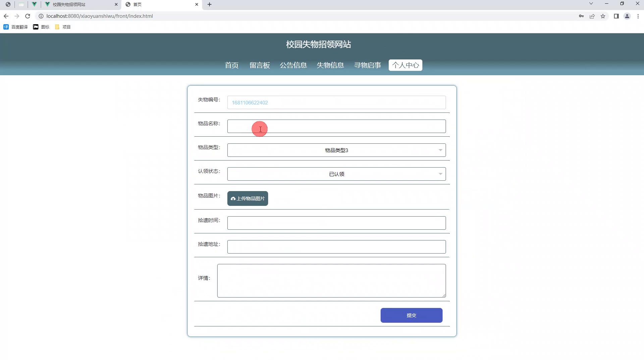Open the tab search chevron
This screenshot has height=360, width=644.
[x=591, y=4]
